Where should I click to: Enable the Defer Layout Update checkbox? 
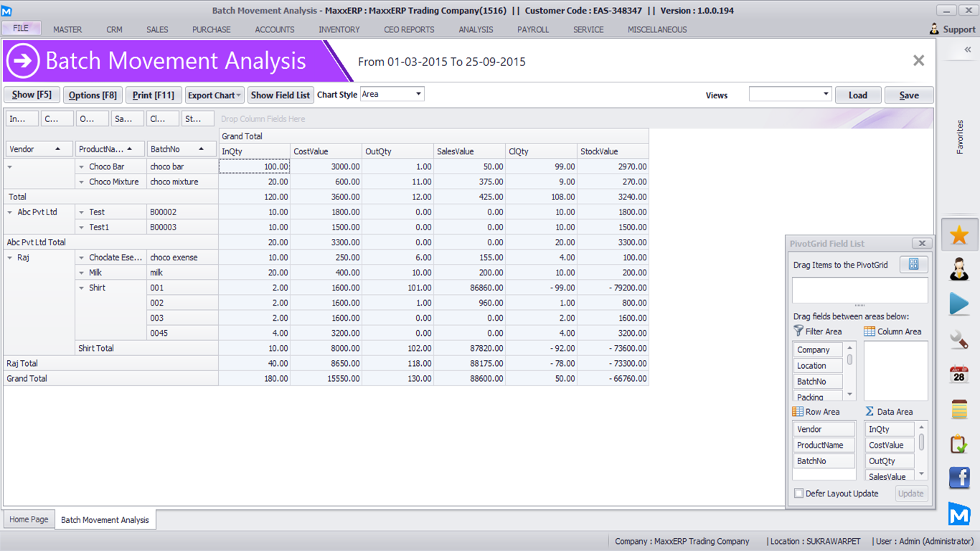click(x=798, y=494)
